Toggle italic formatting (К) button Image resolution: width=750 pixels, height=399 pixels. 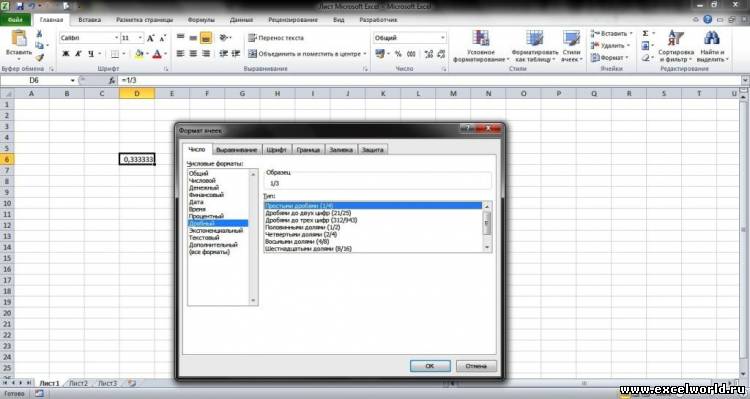pyautogui.click(x=78, y=54)
